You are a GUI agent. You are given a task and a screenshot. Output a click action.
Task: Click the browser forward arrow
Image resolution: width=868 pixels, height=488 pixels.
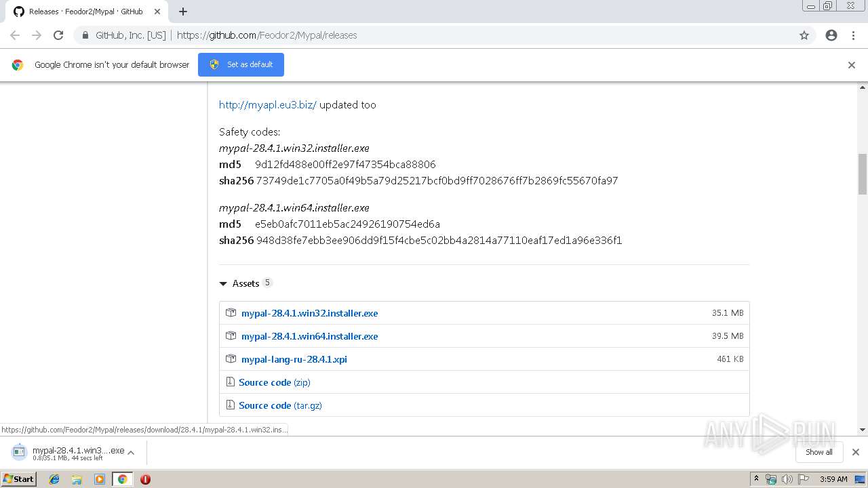37,35
